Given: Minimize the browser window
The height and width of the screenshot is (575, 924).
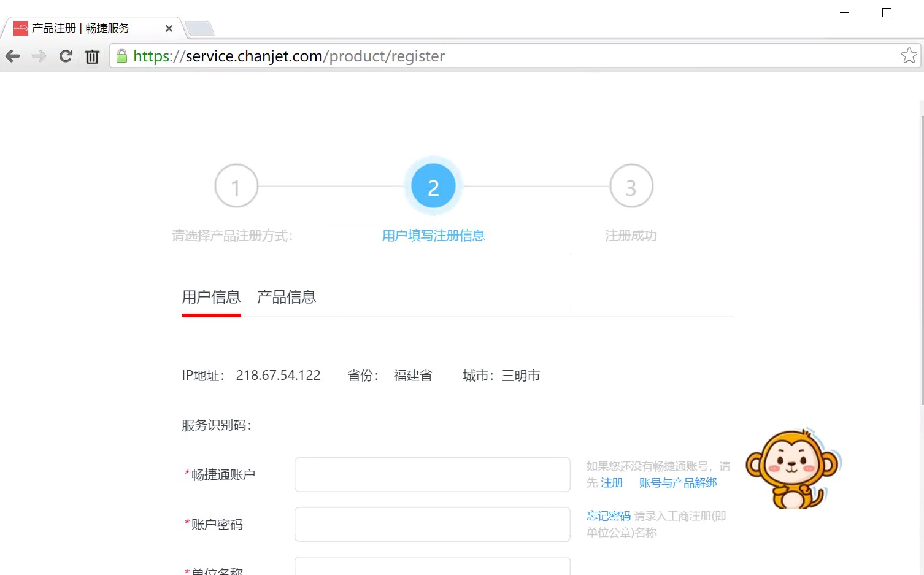Looking at the screenshot, I should point(844,12).
